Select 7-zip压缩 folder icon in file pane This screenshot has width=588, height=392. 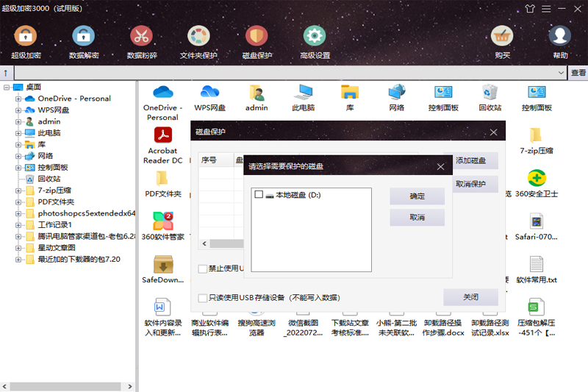[537, 140]
